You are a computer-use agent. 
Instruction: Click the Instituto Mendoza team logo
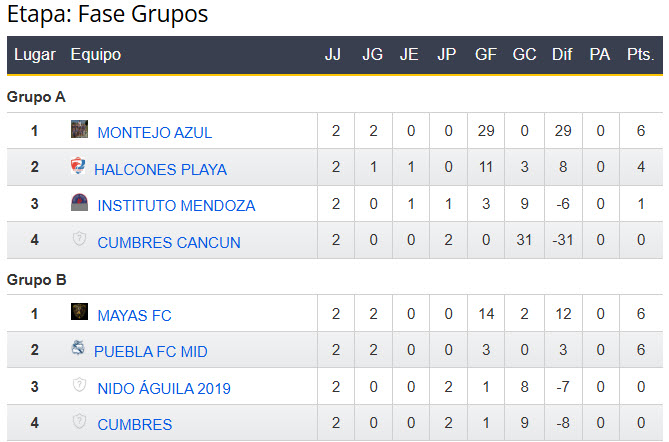coord(79,204)
